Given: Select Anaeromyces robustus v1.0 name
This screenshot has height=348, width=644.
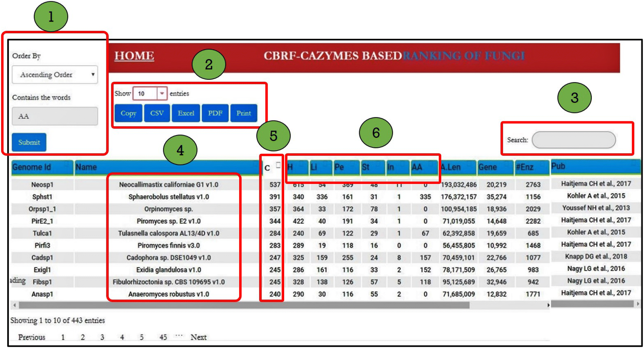Looking at the screenshot, I should pos(169,294).
